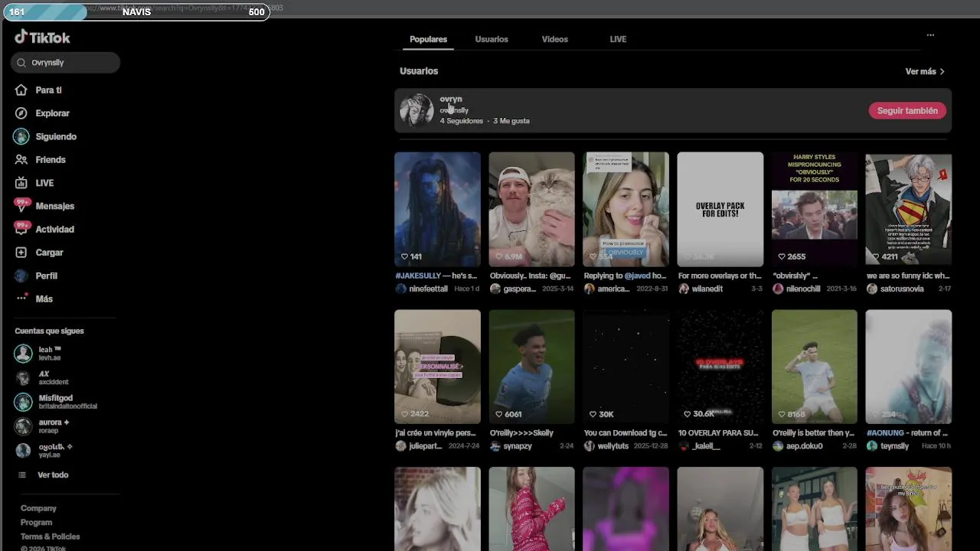
Task: Click AX axciddent account row
Action: point(65,378)
